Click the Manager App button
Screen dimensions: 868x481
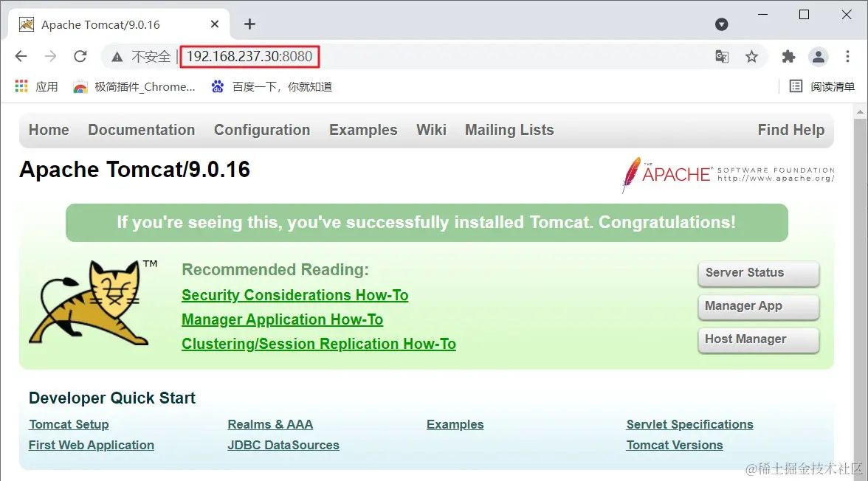coord(759,306)
